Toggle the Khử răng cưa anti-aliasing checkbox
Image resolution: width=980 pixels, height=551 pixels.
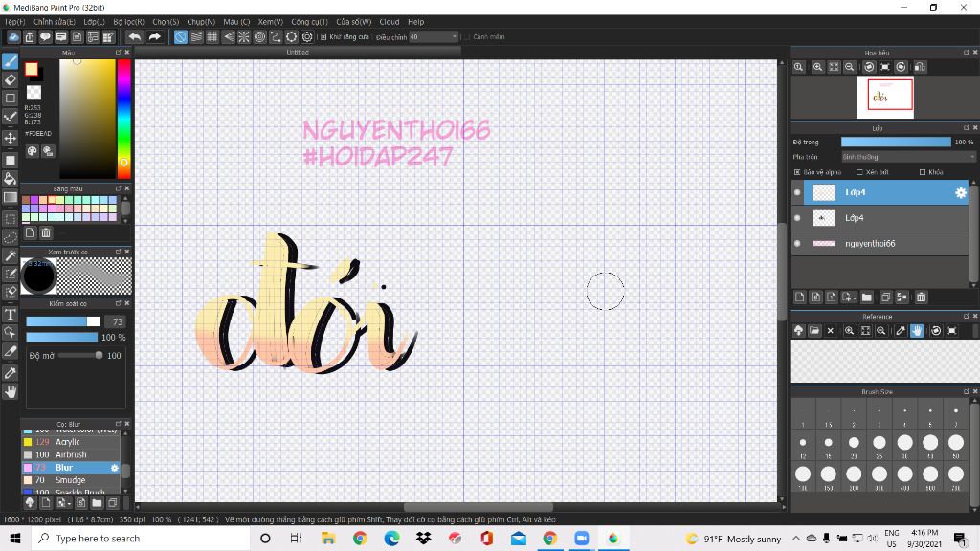click(323, 37)
